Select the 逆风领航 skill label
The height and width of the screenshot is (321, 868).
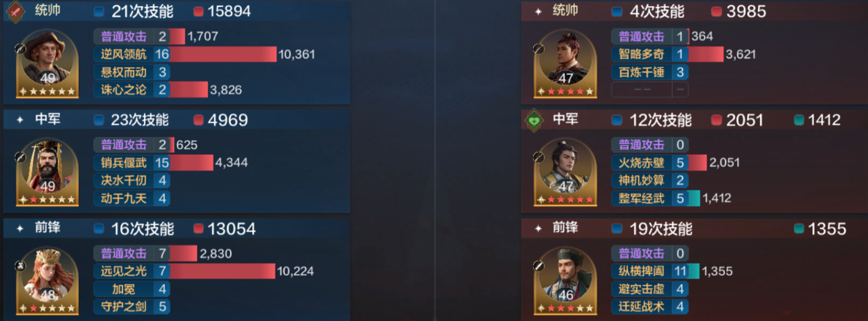pos(124,54)
